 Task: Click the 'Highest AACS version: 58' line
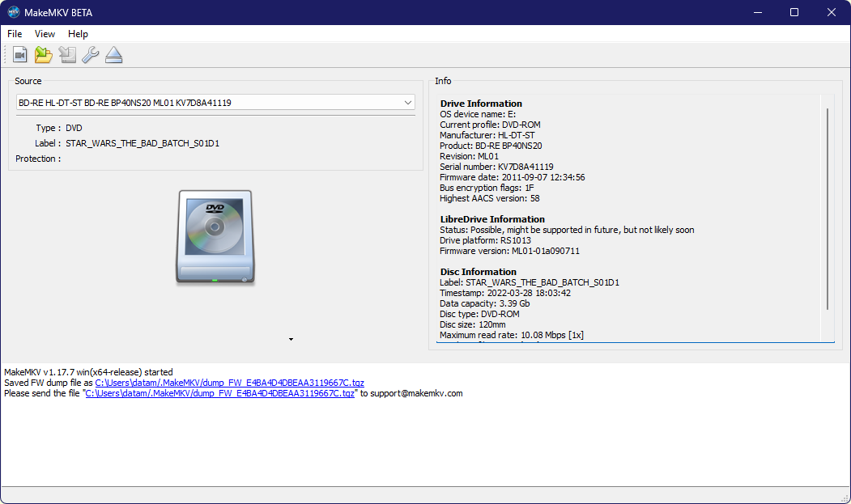click(490, 198)
